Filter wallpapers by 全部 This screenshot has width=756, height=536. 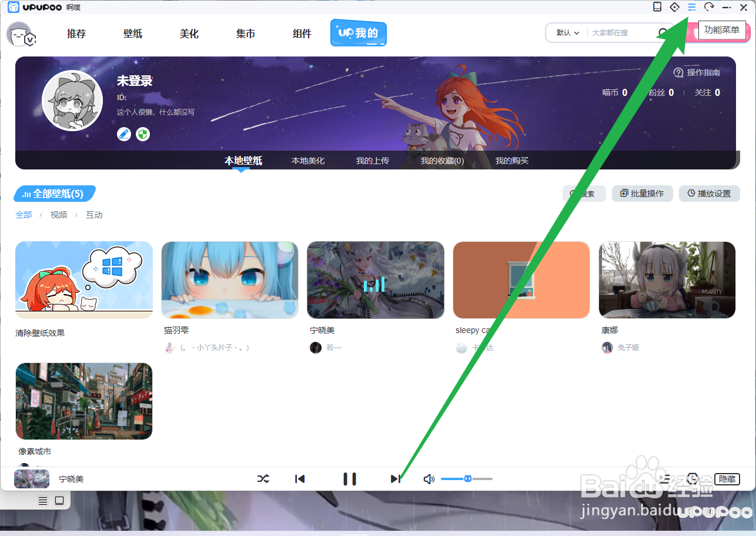[24, 215]
